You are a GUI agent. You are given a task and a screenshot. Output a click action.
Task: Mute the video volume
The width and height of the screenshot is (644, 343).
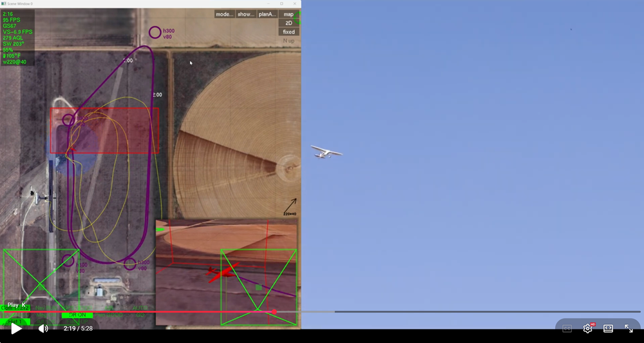click(43, 329)
